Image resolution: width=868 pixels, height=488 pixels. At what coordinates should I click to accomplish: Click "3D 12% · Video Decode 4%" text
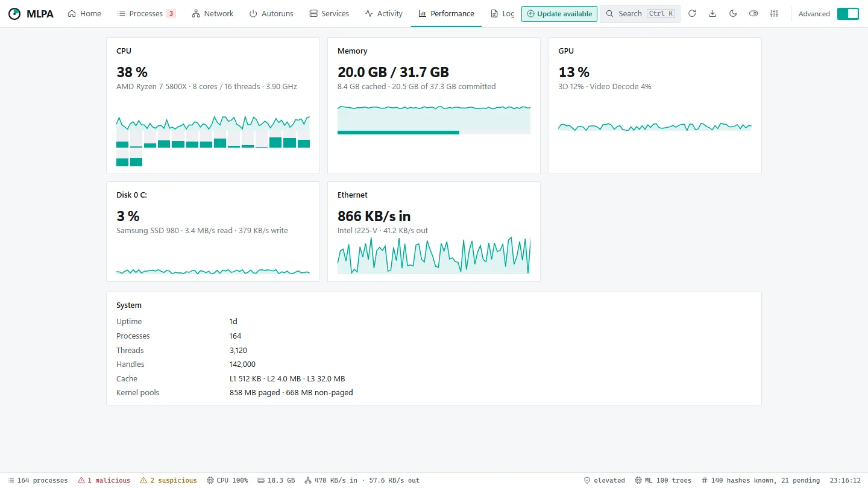tap(605, 87)
